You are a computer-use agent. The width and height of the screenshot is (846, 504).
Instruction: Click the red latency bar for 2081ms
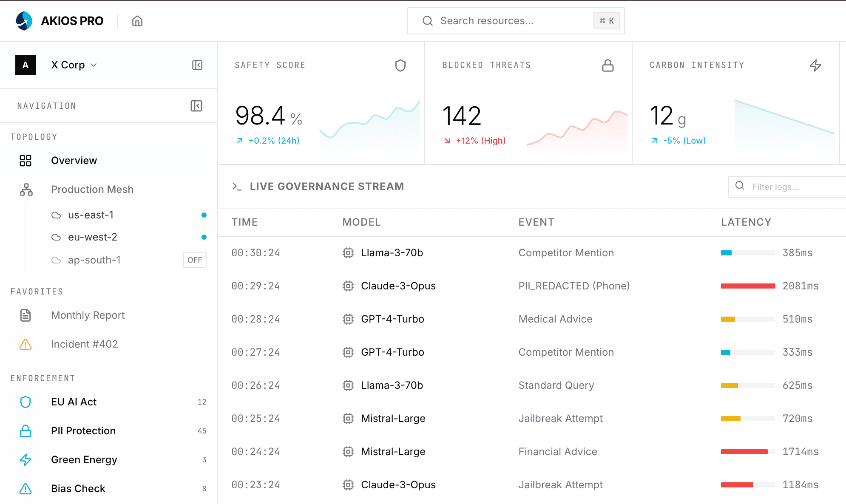click(x=748, y=286)
